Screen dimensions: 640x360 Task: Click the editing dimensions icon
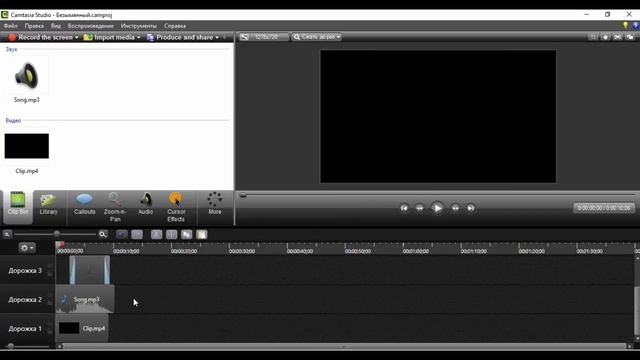244,37
